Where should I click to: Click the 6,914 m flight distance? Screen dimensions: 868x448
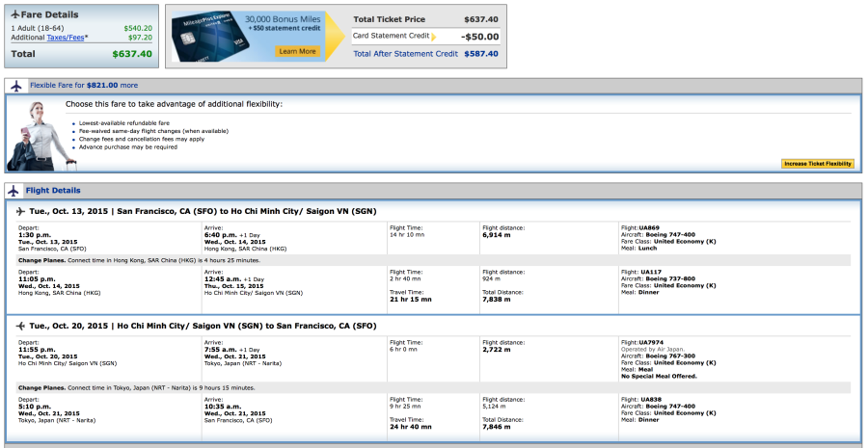pyautogui.click(x=497, y=235)
